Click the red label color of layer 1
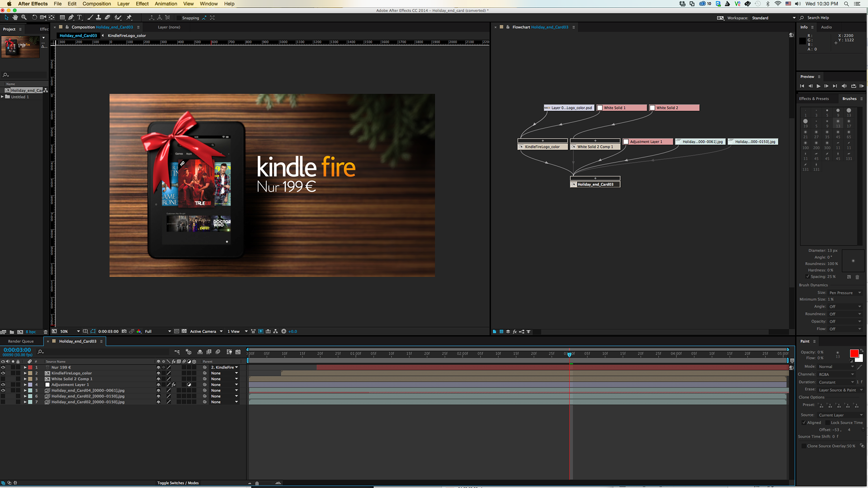This screenshot has height=488, width=868. [30, 367]
